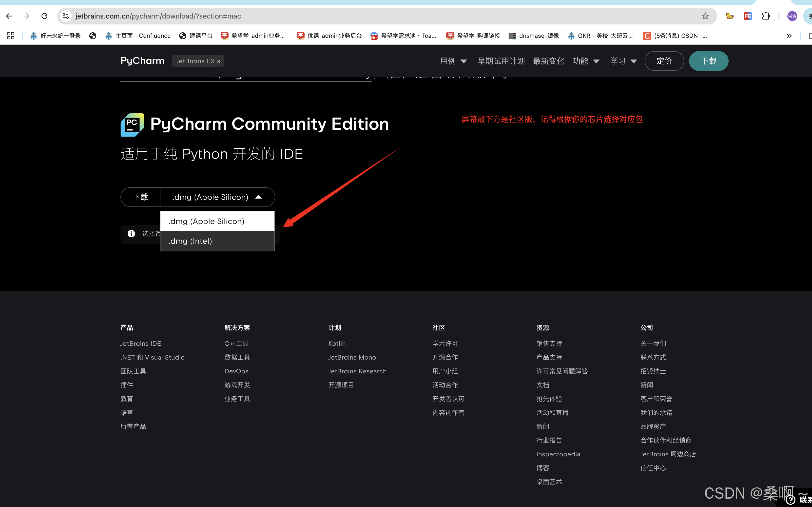This screenshot has height=507, width=812.
Task: Open Inspectopedia footer link
Action: [558, 454]
